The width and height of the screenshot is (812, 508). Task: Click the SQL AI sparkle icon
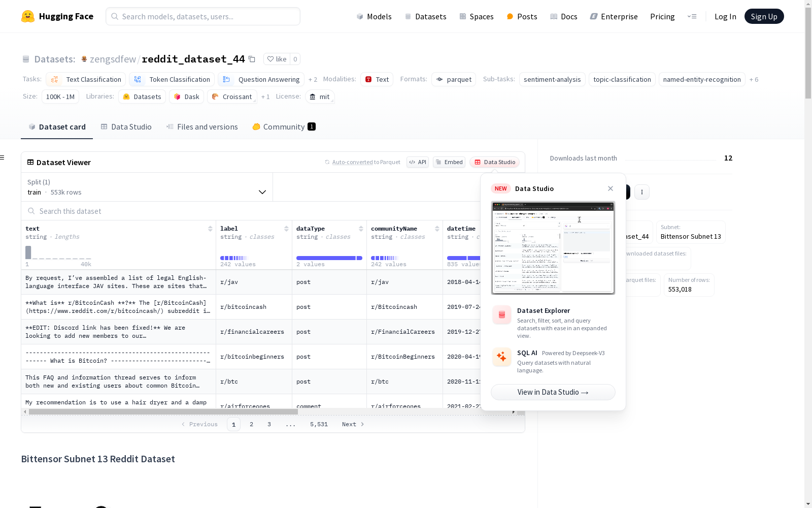click(x=502, y=357)
